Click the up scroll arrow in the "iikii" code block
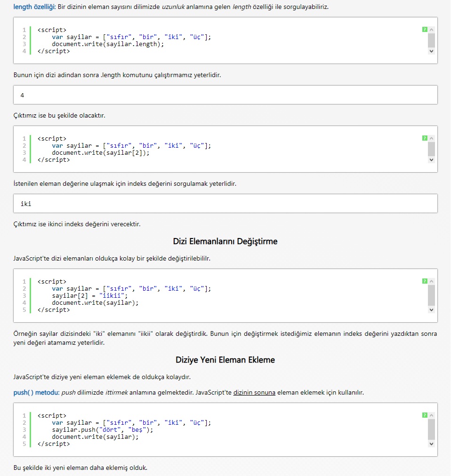451x476 pixels. [x=431, y=281]
